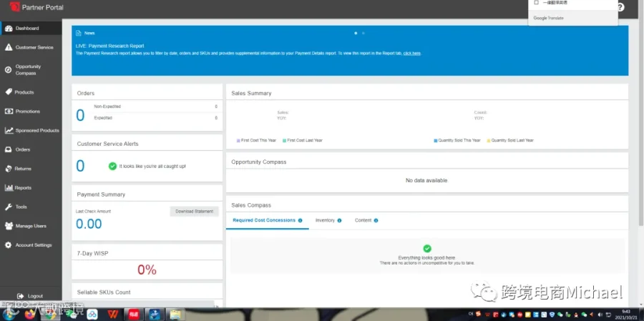Toggle First Cost Last Year legend
Screen dimensions: 644x321
[303, 140]
